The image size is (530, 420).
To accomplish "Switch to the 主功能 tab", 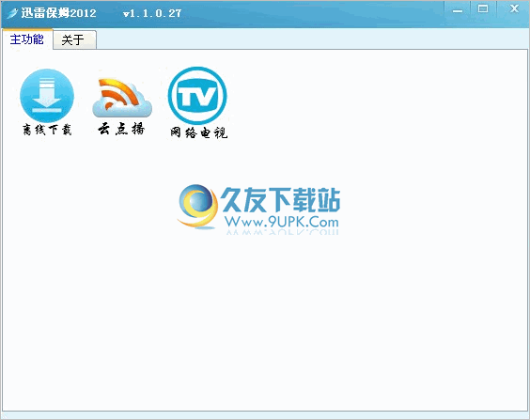I will click(x=27, y=39).
